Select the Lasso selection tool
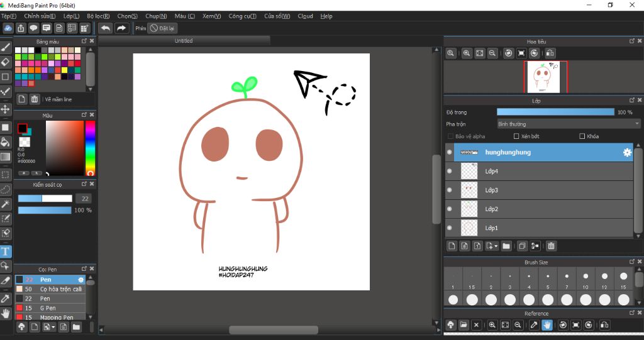 click(5, 189)
